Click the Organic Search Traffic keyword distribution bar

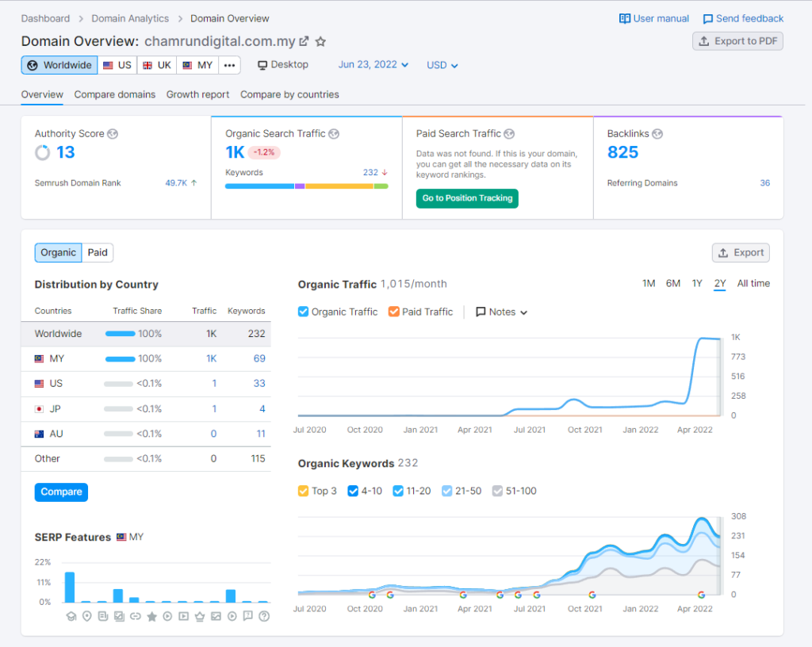click(306, 186)
